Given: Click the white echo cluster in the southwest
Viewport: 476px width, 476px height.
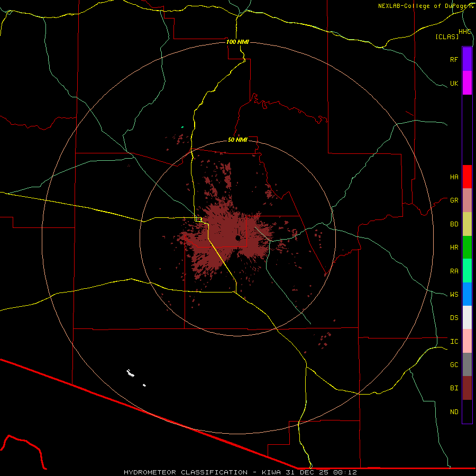Looking at the screenshot, I should pyautogui.click(x=131, y=373).
